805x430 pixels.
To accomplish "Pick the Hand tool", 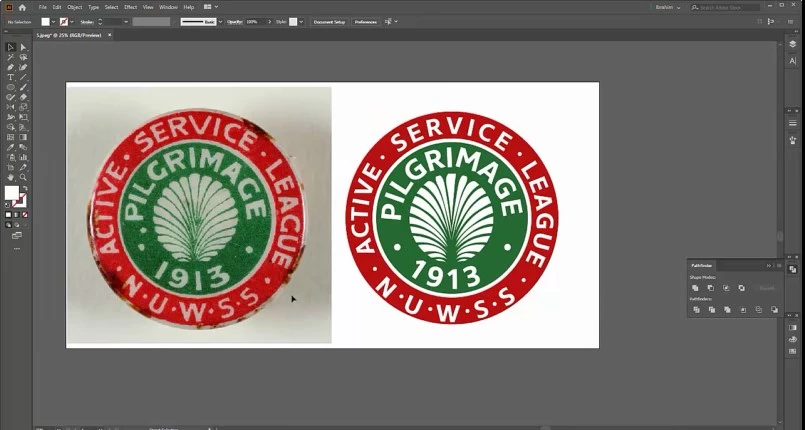I will coord(10,178).
